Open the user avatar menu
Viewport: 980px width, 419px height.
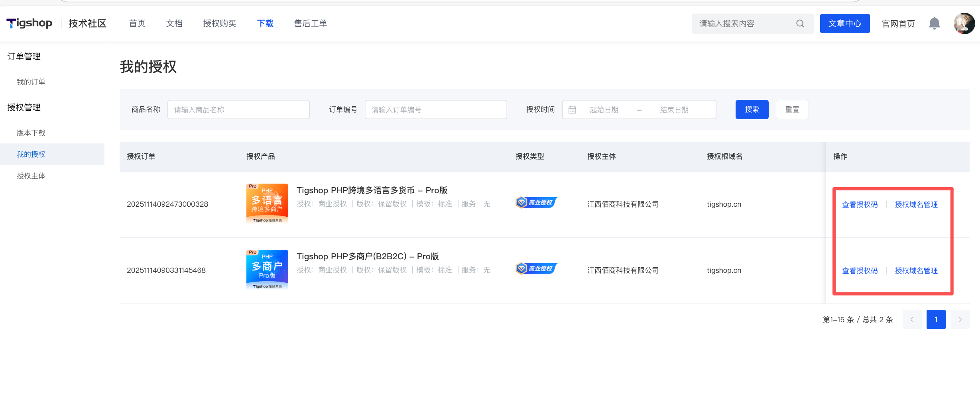coord(964,23)
